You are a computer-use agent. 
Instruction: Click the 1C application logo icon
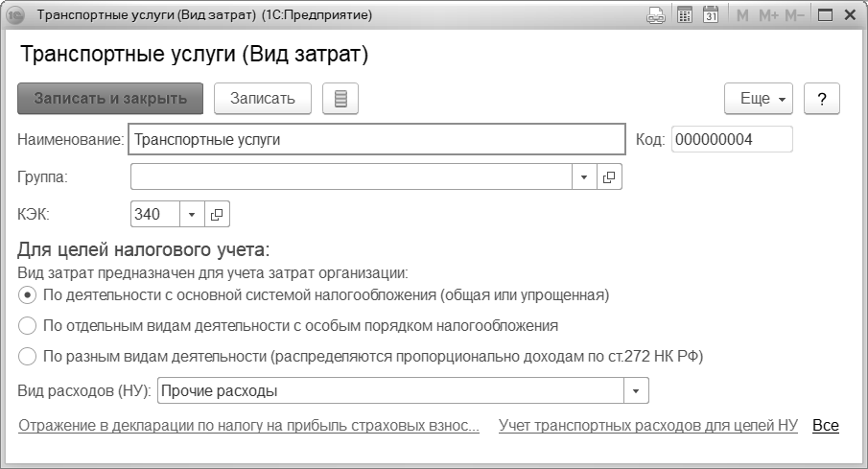[15, 16]
